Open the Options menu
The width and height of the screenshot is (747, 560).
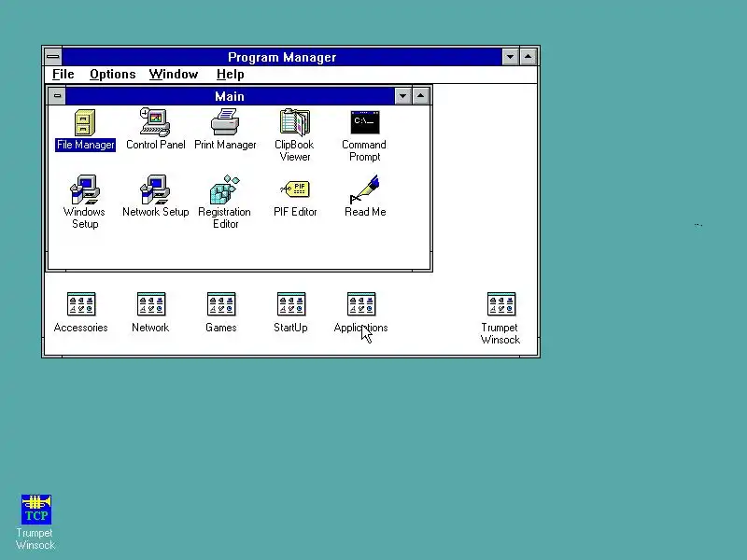pyautogui.click(x=112, y=75)
